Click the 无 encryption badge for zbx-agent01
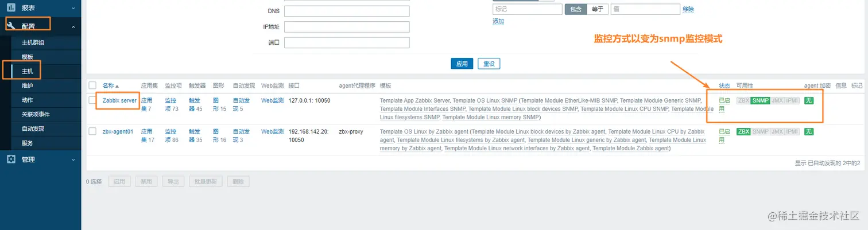Screen dimensions: 868x230 808,131
